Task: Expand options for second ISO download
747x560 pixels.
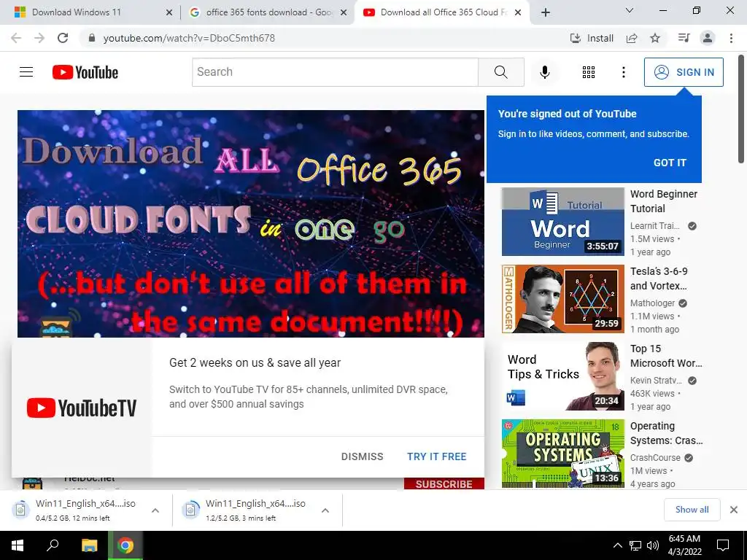Action: pyautogui.click(x=325, y=510)
